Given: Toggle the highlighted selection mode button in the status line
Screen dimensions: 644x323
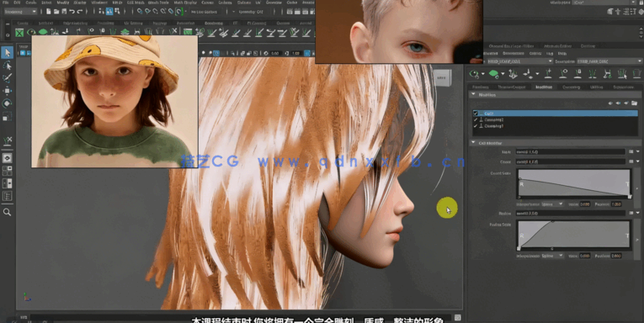Looking at the screenshot, I should point(109,12).
